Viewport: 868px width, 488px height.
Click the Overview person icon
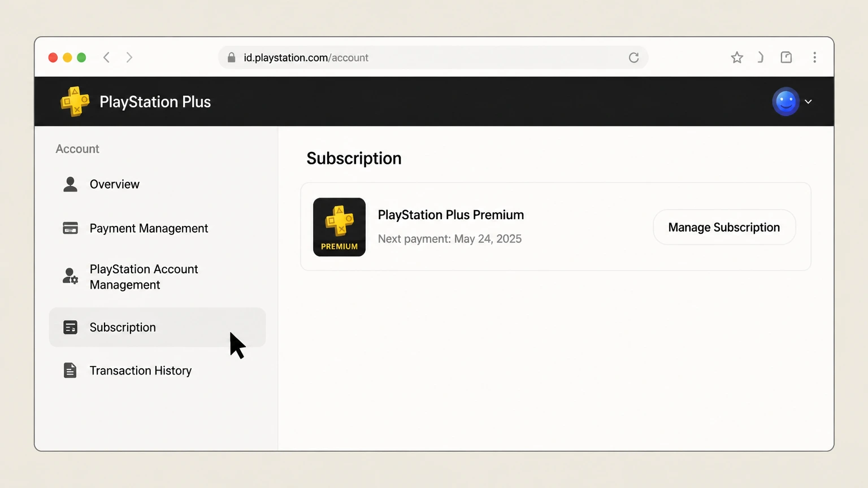click(x=70, y=184)
